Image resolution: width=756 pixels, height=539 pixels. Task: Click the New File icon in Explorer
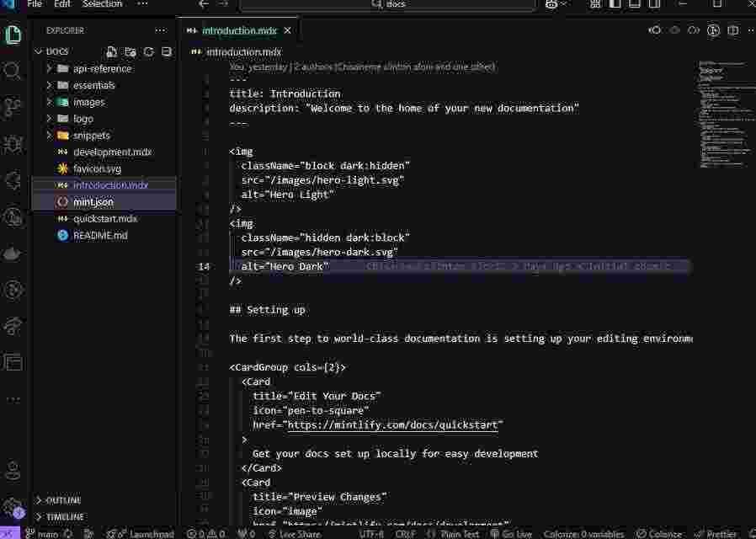pyautogui.click(x=112, y=52)
